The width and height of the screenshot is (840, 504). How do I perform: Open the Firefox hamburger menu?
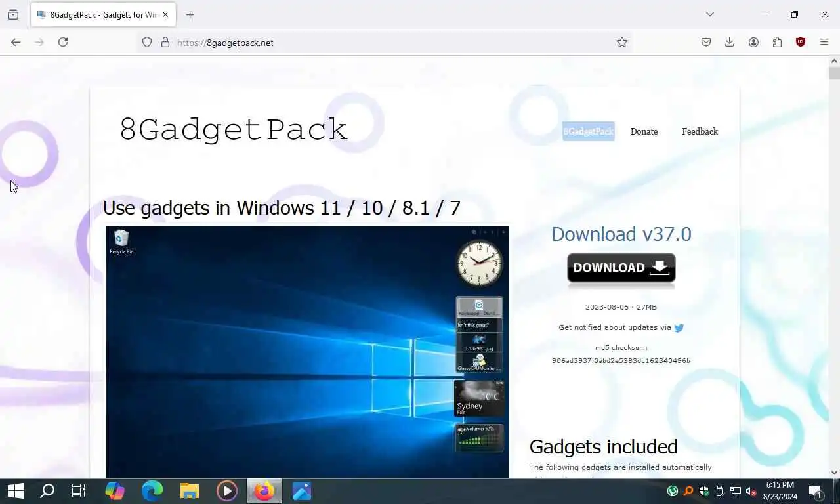[x=824, y=42]
